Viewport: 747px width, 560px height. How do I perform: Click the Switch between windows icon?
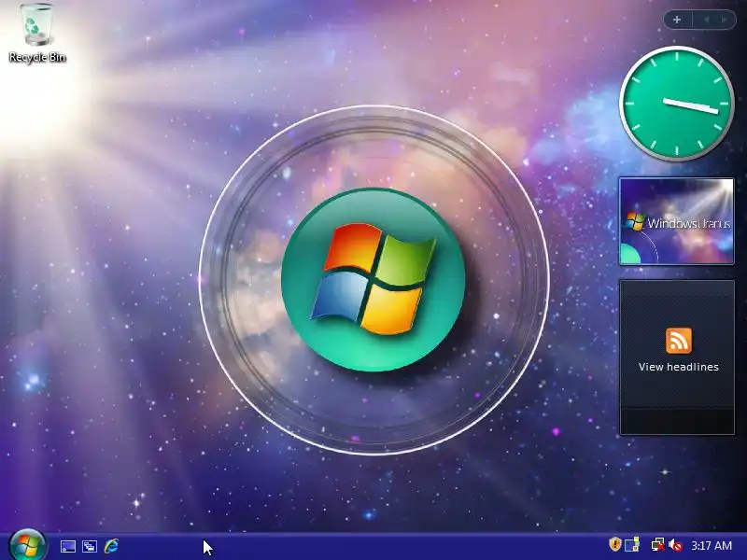(x=90, y=546)
